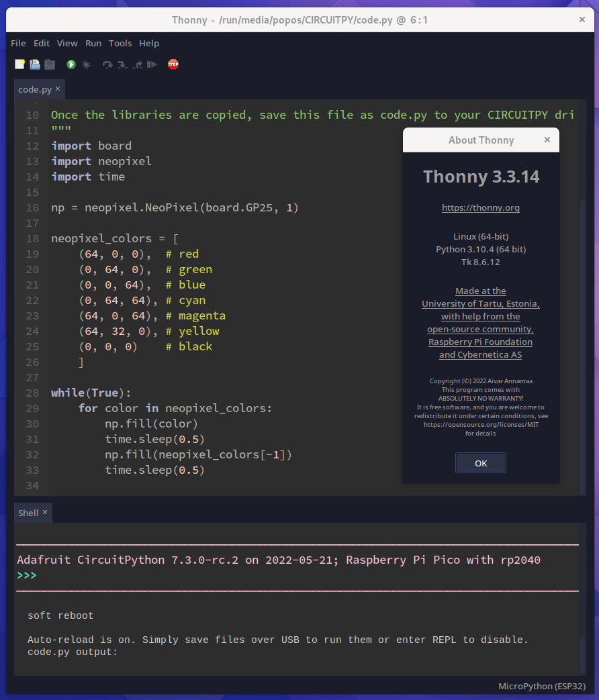Close the Shell panel tab
The width and height of the screenshot is (599, 700).
pyautogui.click(x=45, y=512)
